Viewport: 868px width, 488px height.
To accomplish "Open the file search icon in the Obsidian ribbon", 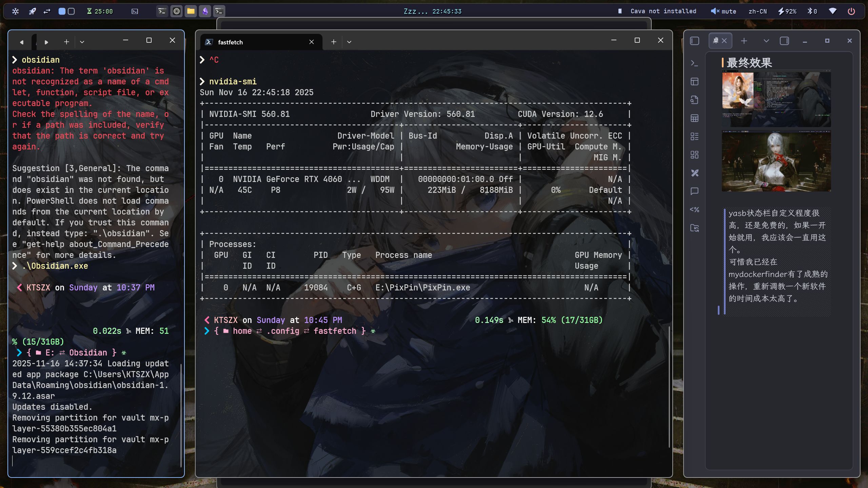I will [x=694, y=100].
